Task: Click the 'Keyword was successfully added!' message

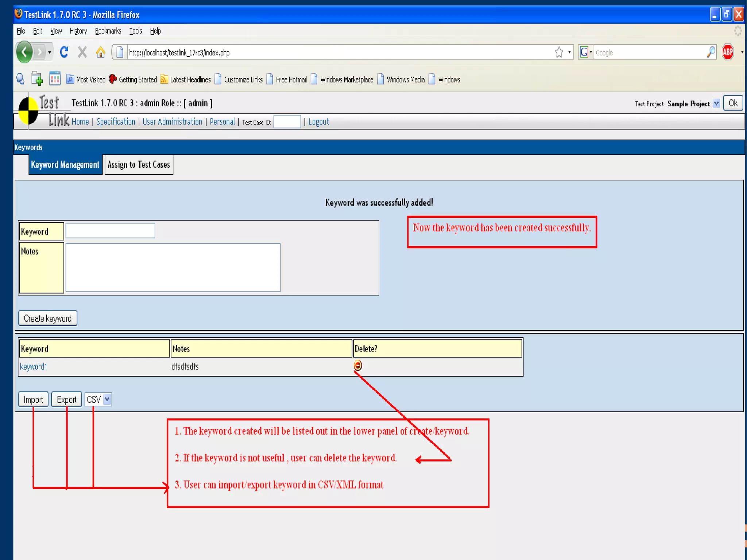Action: (x=379, y=202)
